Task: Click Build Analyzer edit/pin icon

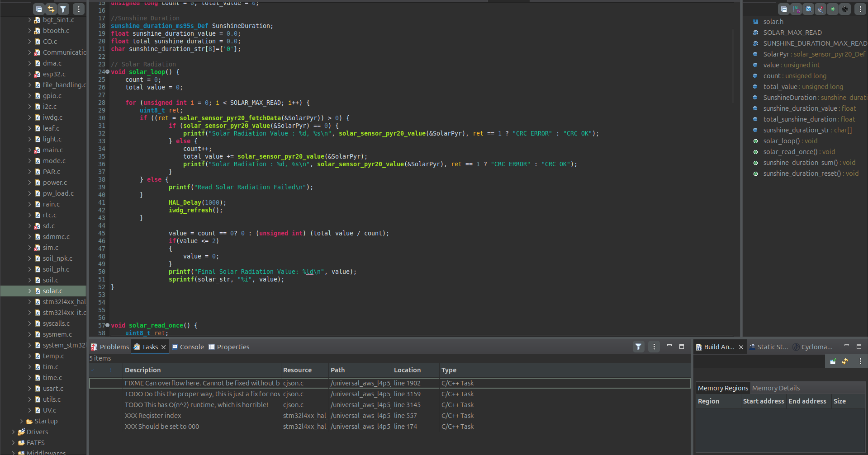Action: [x=833, y=361]
